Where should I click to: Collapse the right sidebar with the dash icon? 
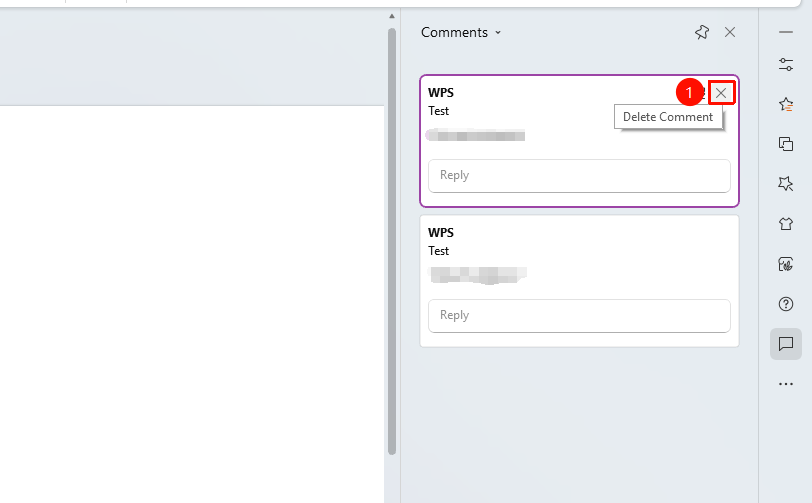[x=786, y=32]
